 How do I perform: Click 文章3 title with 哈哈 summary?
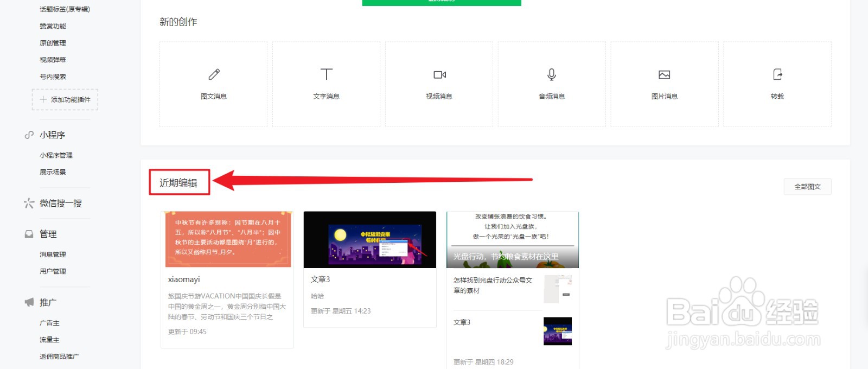pos(320,279)
